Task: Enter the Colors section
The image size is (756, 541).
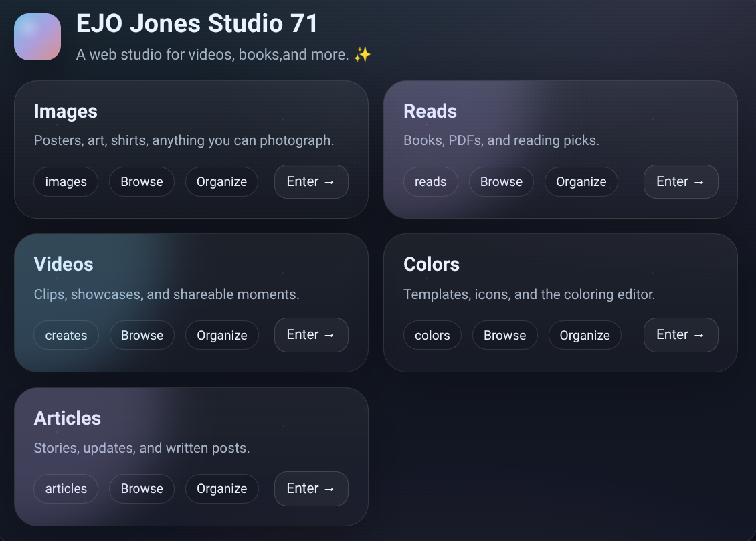Action: click(680, 335)
